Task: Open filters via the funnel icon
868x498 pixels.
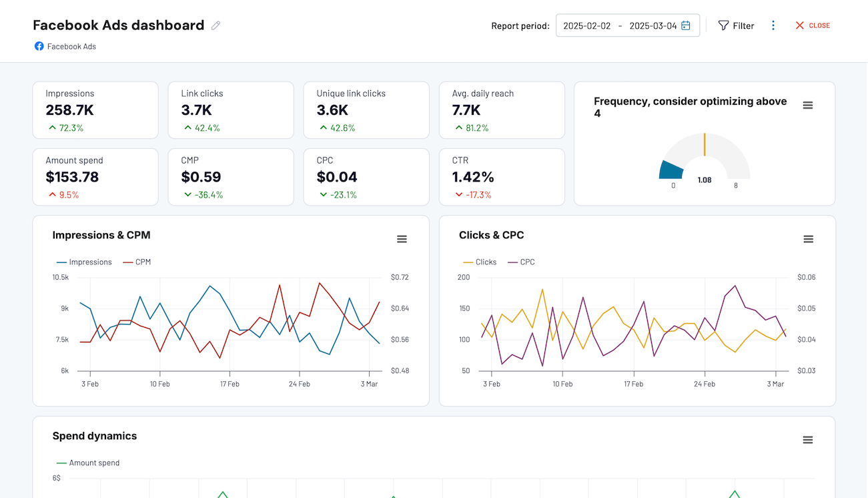Action: (723, 25)
